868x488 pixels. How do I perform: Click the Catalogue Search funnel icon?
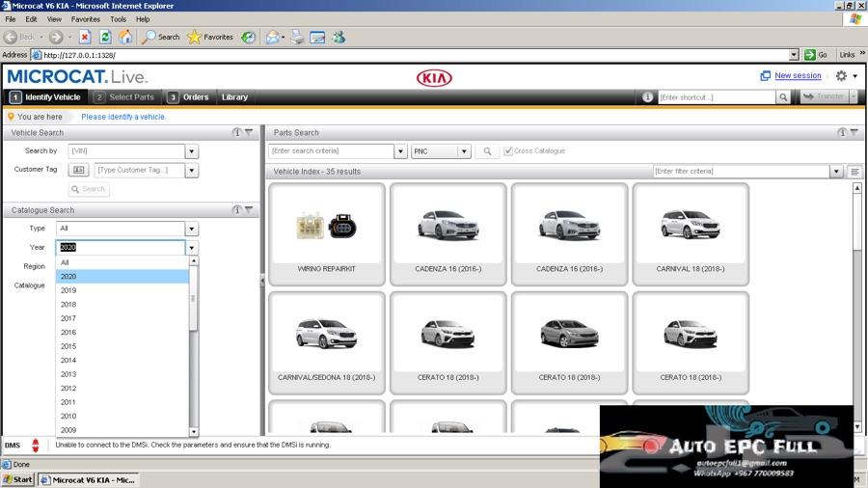tap(249, 209)
